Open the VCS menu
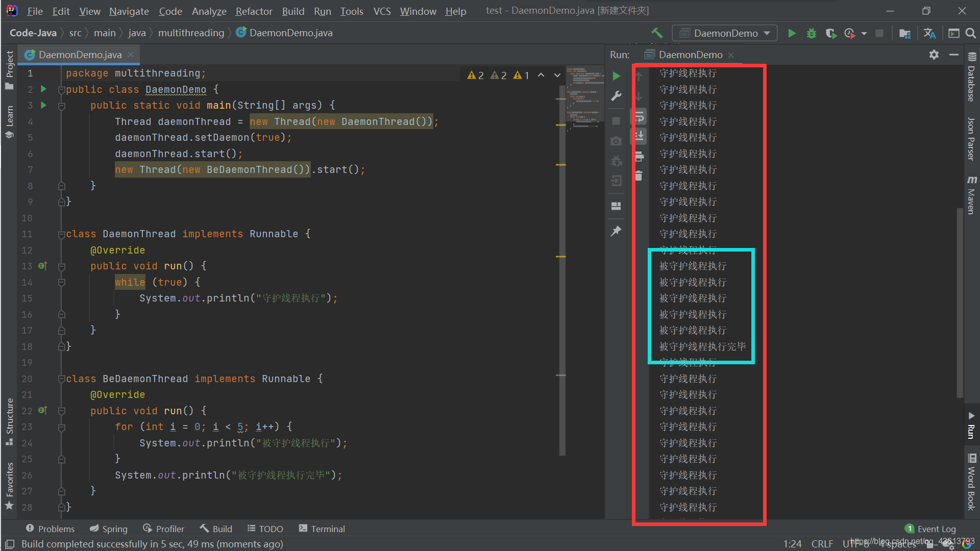The width and height of the screenshot is (980, 551). pos(382,11)
